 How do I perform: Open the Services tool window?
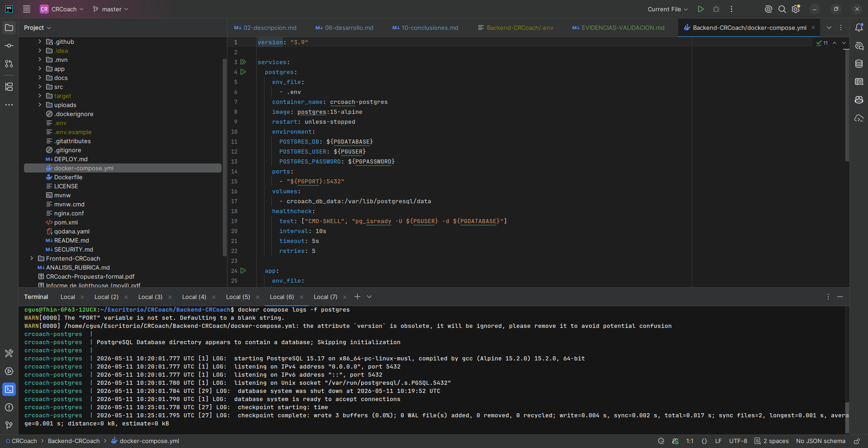coord(9,371)
